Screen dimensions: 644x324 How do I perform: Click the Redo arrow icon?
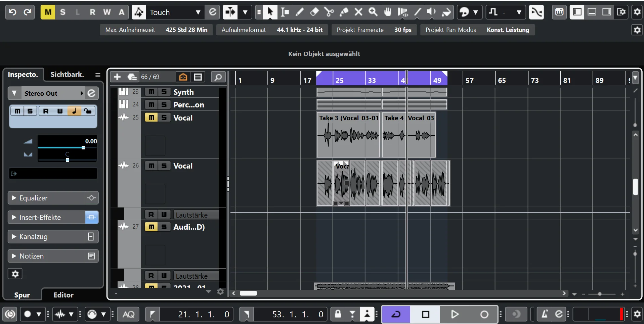tap(27, 12)
